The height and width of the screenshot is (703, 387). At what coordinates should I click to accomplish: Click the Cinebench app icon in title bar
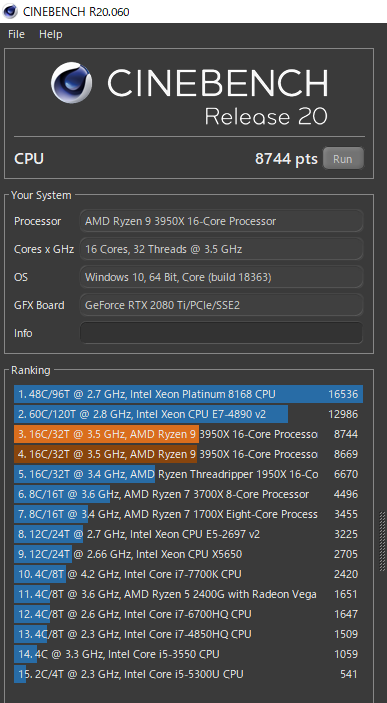[10, 11]
